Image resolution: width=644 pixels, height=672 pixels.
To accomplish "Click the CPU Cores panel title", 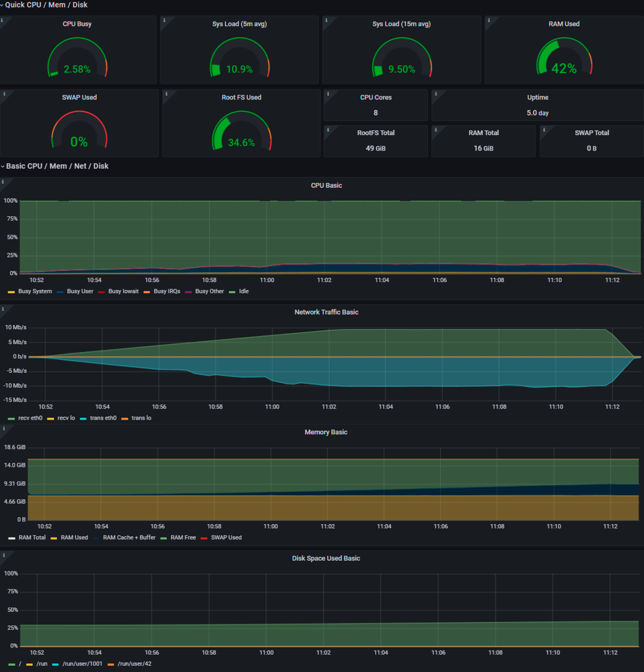I will (x=375, y=98).
